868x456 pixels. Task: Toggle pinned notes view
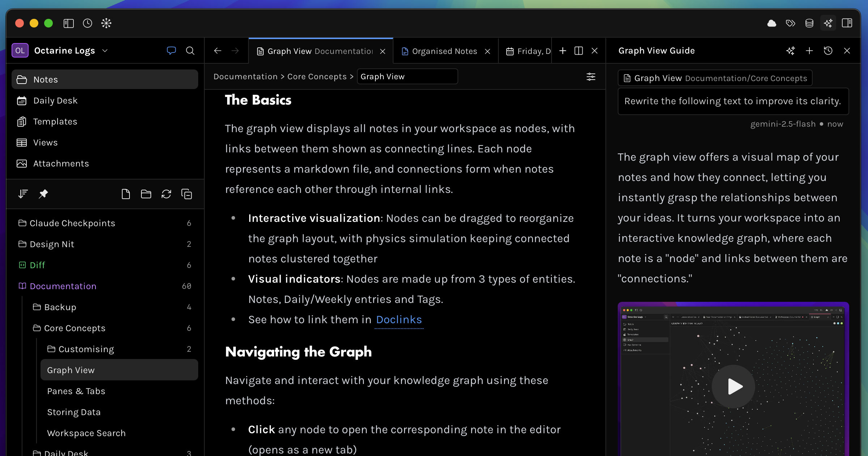click(x=43, y=194)
